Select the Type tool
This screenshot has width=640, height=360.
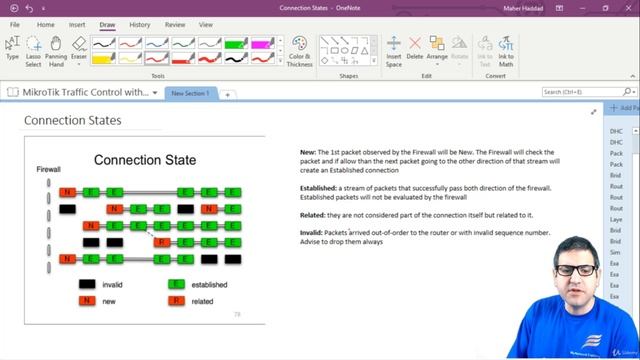click(13, 48)
